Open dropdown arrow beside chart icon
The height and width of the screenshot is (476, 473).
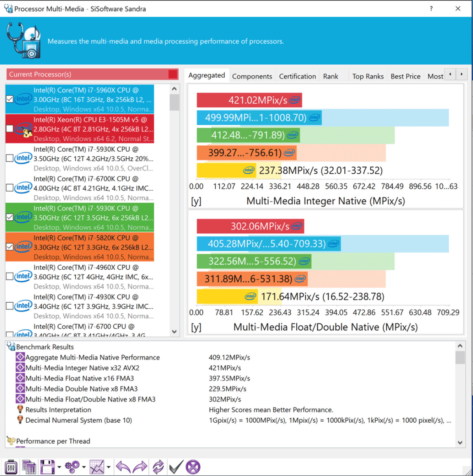(x=108, y=467)
